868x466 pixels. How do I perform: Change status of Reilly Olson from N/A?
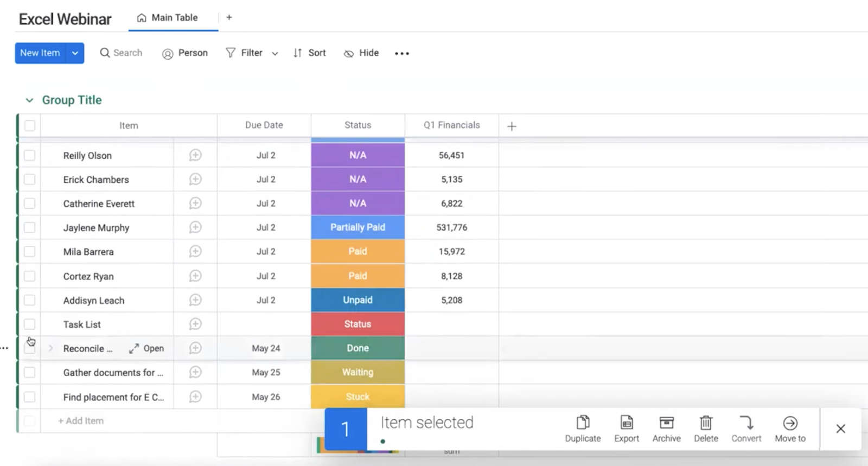(x=358, y=155)
